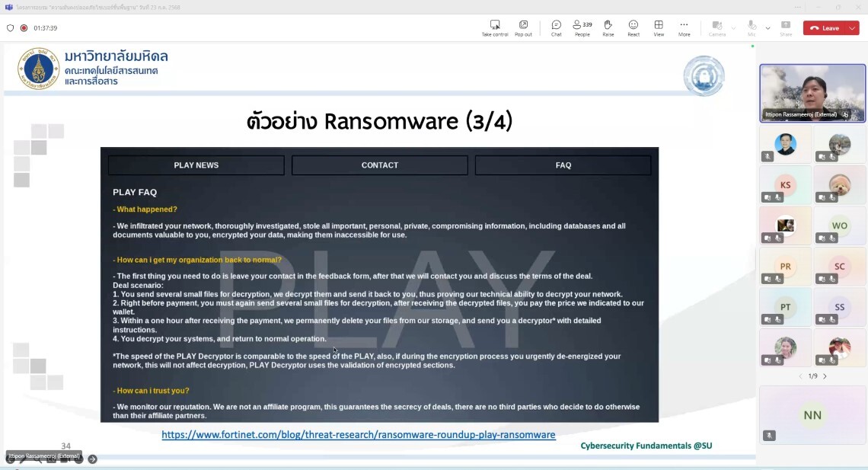This screenshot has height=470, width=868.
Task: Click the Take control button
Action: (494, 28)
